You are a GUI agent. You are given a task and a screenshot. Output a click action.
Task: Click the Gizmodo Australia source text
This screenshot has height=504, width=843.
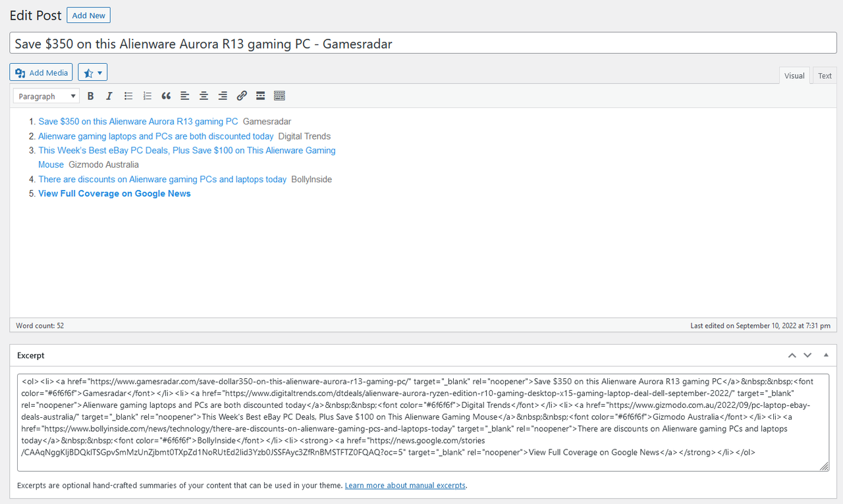(x=103, y=164)
